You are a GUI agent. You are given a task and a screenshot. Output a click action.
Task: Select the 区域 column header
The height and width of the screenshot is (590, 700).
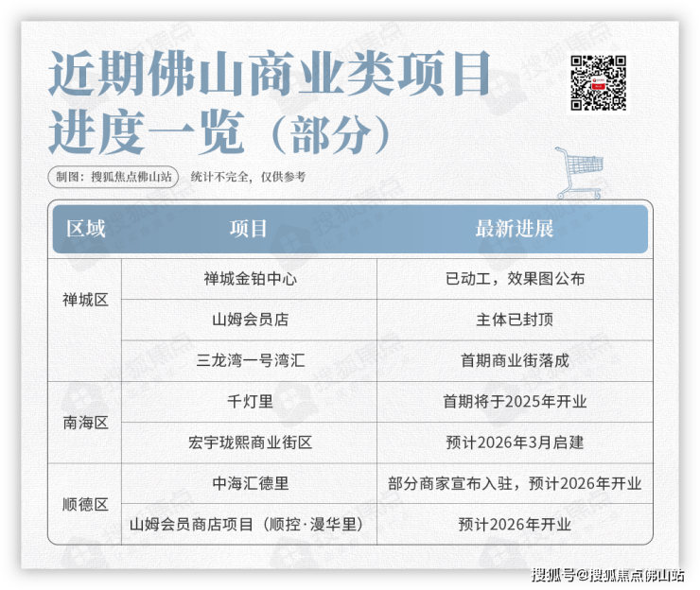(86, 230)
